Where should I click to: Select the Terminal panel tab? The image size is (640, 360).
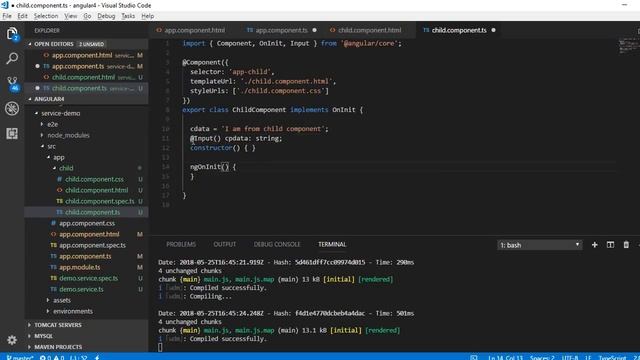[x=332, y=244]
